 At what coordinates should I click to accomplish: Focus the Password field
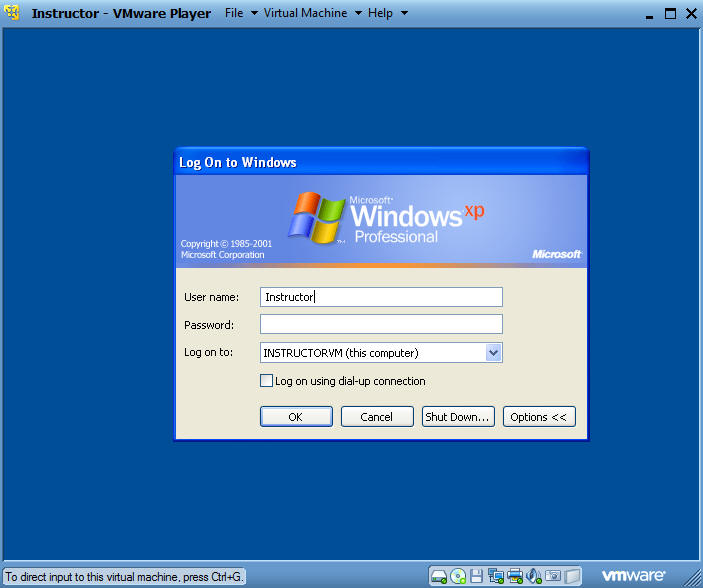pos(381,324)
